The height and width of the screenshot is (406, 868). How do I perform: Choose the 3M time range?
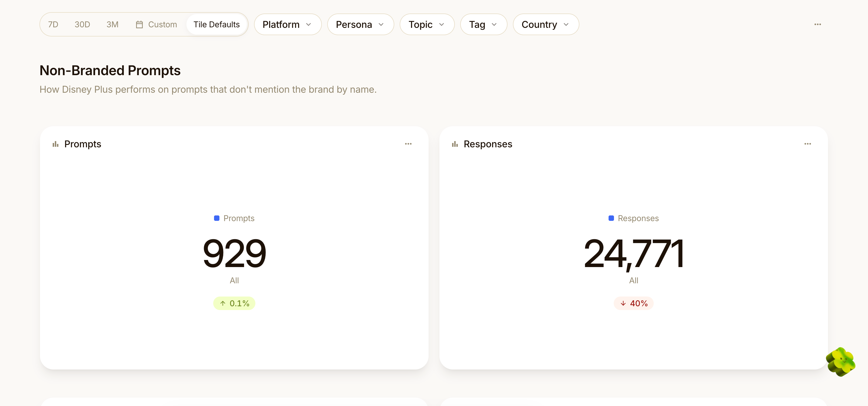(x=112, y=25)
